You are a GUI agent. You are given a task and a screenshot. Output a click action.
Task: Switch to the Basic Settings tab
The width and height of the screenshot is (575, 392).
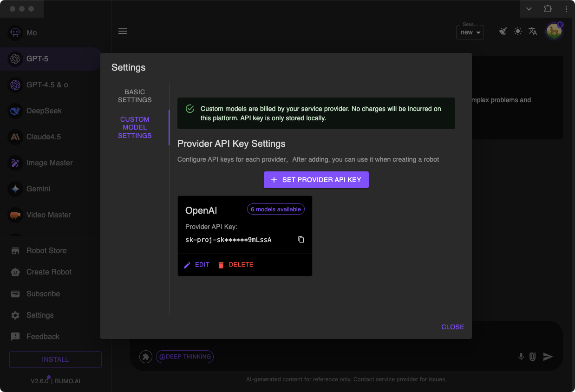(x=135, y=96)
